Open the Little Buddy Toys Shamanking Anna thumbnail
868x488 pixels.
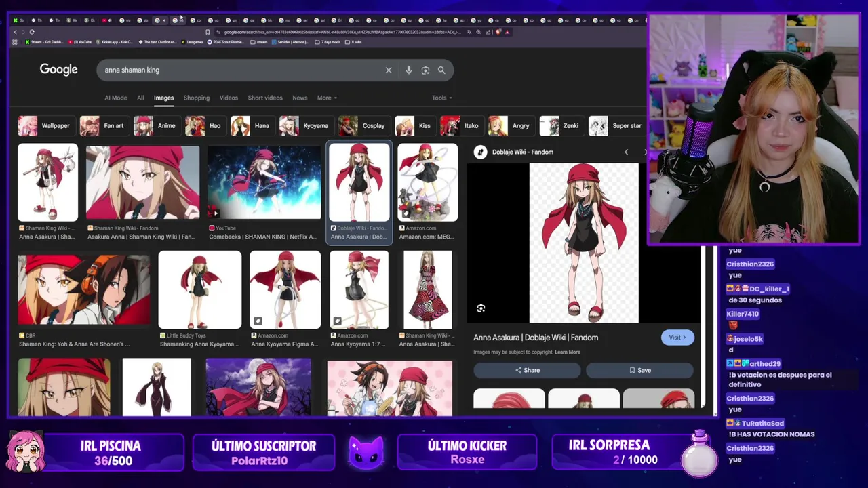click(199, 290)
